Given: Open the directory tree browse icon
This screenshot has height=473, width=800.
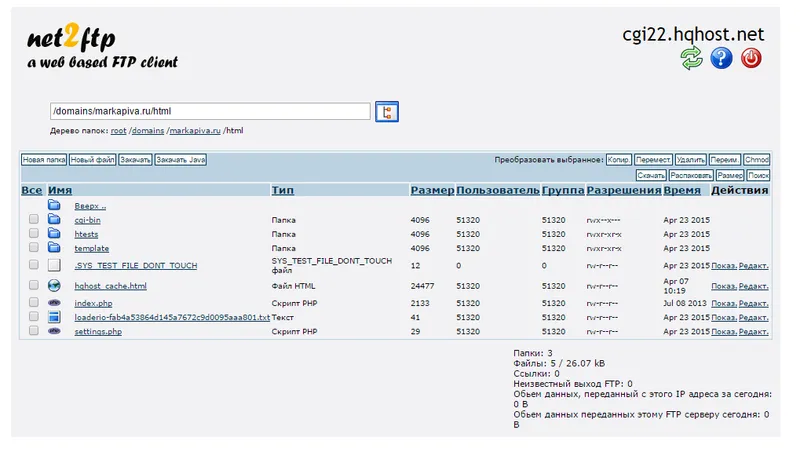Looking at the screenshot, I should coord(387,112).
